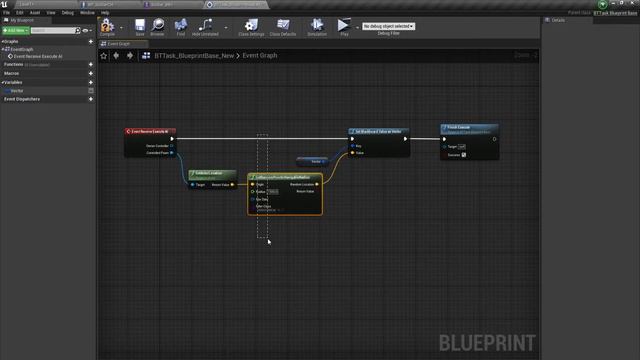Image resolution: width=640 pixels, height=360 pixels.
Task: Open the Window menu
Action: pyautogui.click(x=87, y=13)
